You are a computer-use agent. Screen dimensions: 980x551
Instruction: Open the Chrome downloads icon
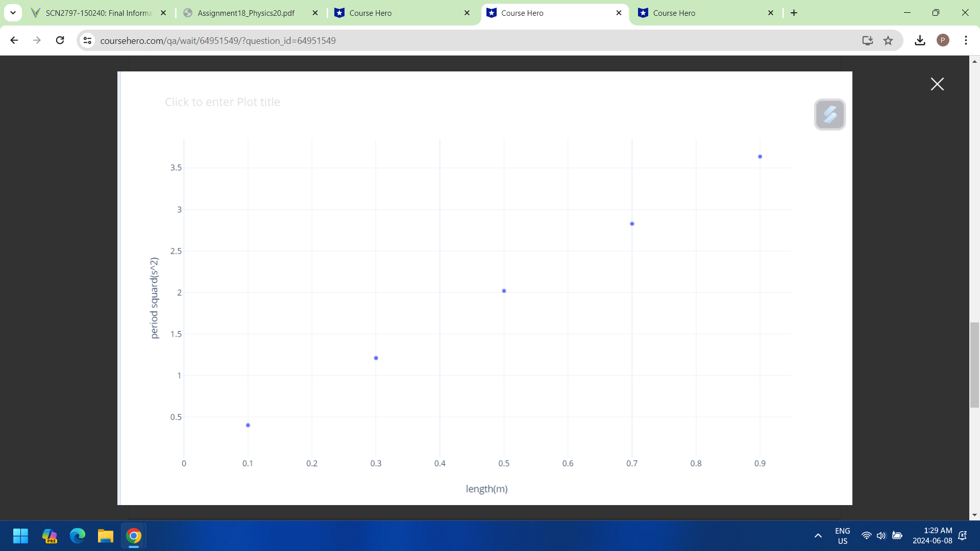coord(920,40)
